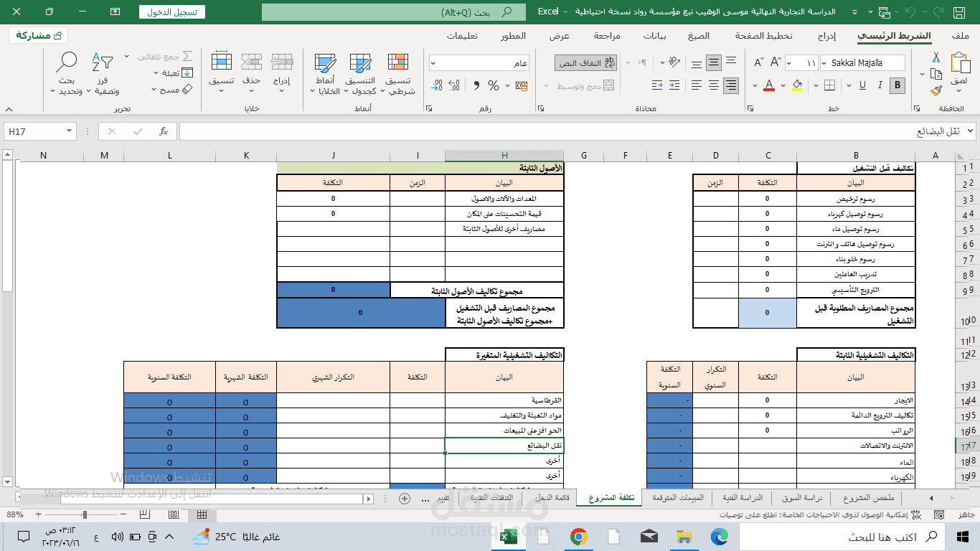Toggle middle vertical alignment
This screenshot has width=980, height=551.
click(x=713, y=63)
